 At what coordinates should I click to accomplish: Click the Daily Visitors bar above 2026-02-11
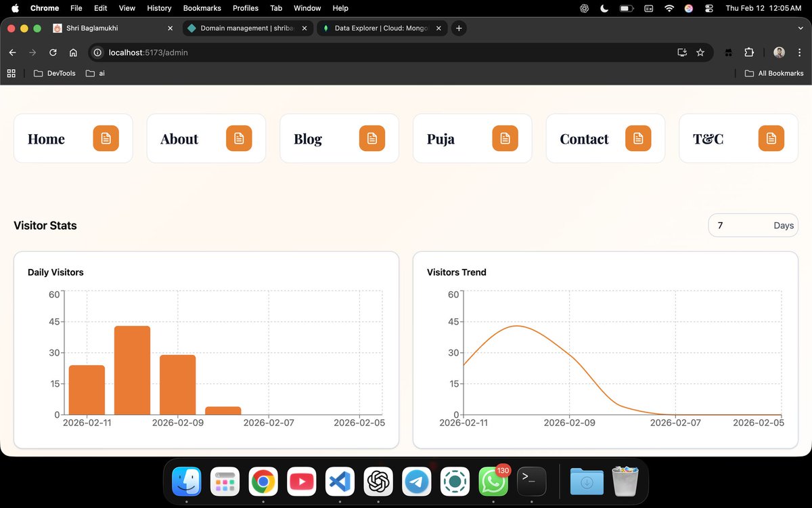tap(87, 390)
